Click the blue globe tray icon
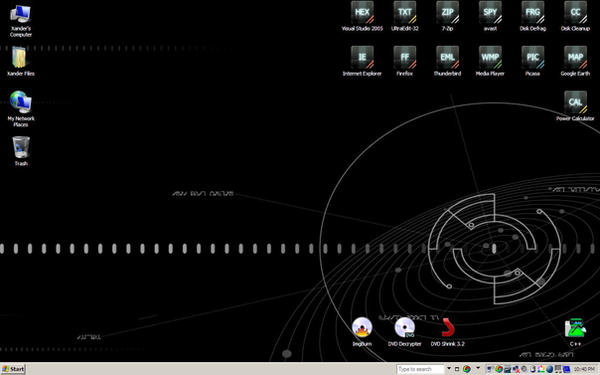The height and width of the screenshot is (375, 600). [x=550, y=369]
